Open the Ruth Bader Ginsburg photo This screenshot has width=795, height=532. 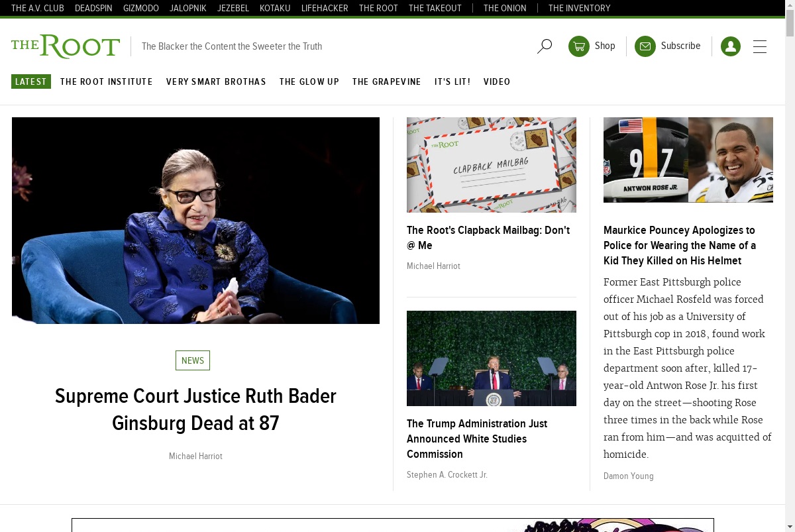[x=195, y=221]
